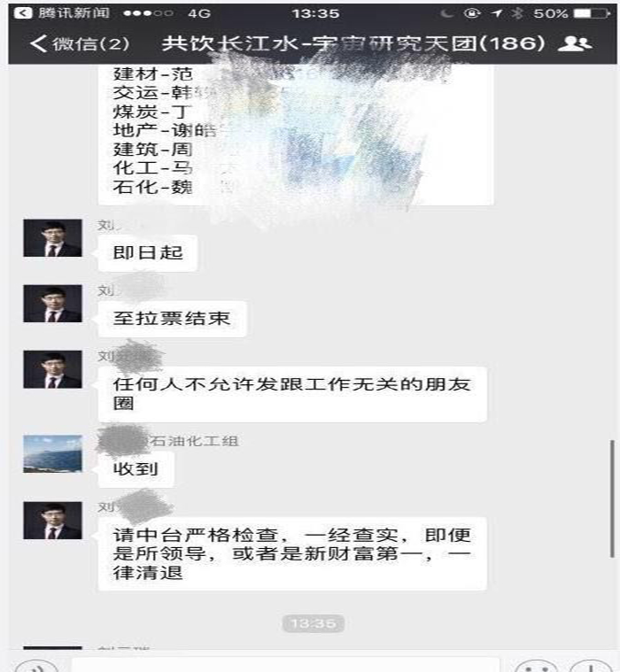Image resolution: width=620 pixels, height=672 pixels.
Task: Return to 腾讯新闻 app via status bar
Action: point(62,13)
